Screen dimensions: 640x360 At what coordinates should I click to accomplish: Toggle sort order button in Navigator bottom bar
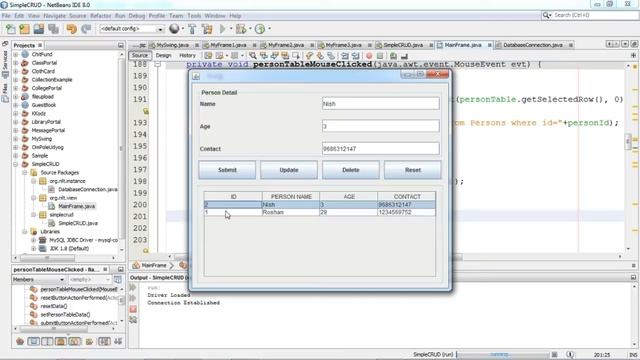point(104,341)
